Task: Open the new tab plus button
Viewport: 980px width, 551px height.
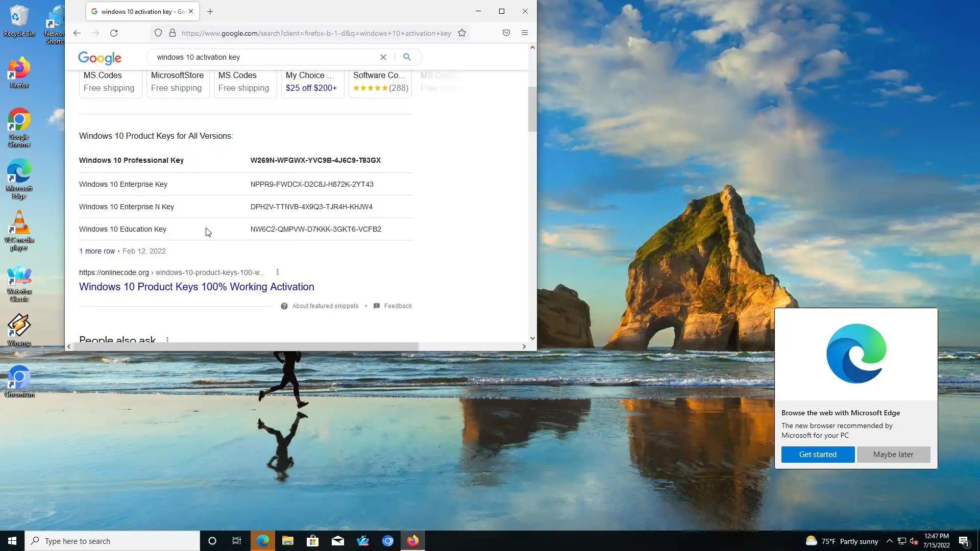Action: pyautogui.click(x=210, y=11)
